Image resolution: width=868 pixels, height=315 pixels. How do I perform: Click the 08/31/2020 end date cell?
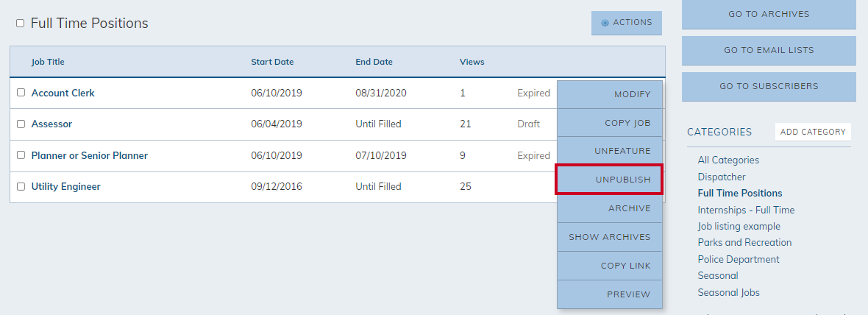pyautogui.click(x=381, y=93)
